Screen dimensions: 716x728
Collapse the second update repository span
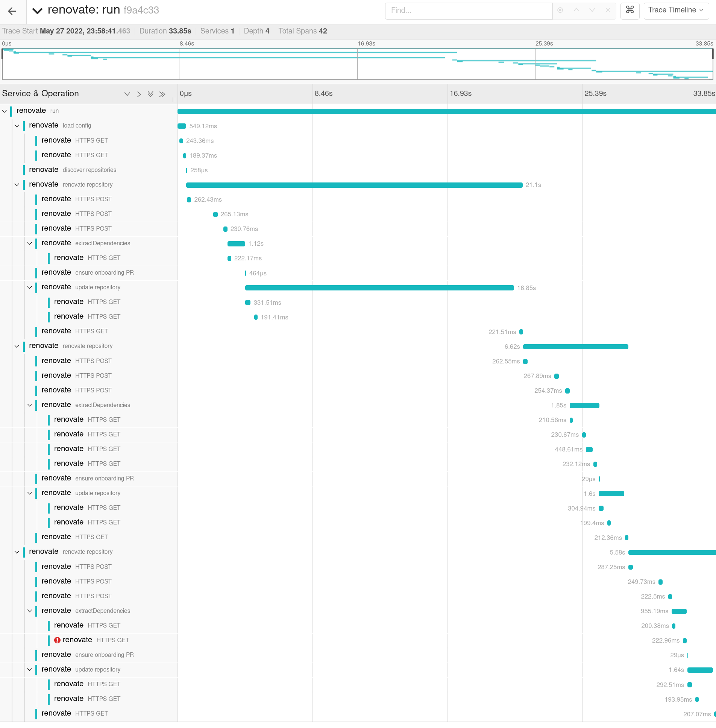pyautogui.click(x=30, y=493)
